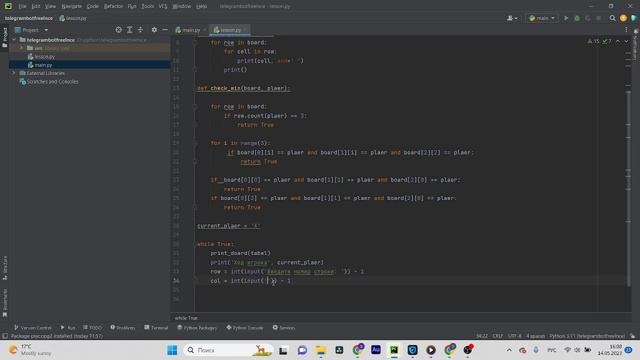
Task: Open the Version Control tool window
Action: click(32, 327)
